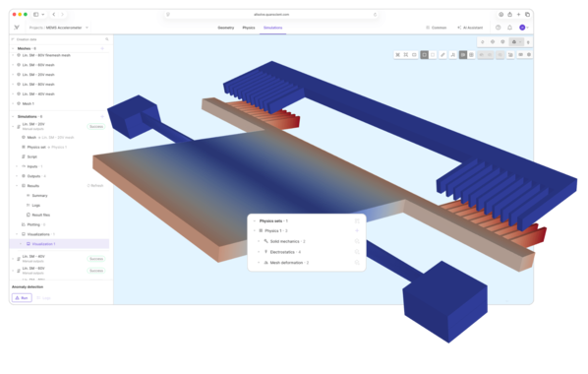The image size is (588, 374).
Task: Click the browser share icon
Action: click(x=509, y=14)
